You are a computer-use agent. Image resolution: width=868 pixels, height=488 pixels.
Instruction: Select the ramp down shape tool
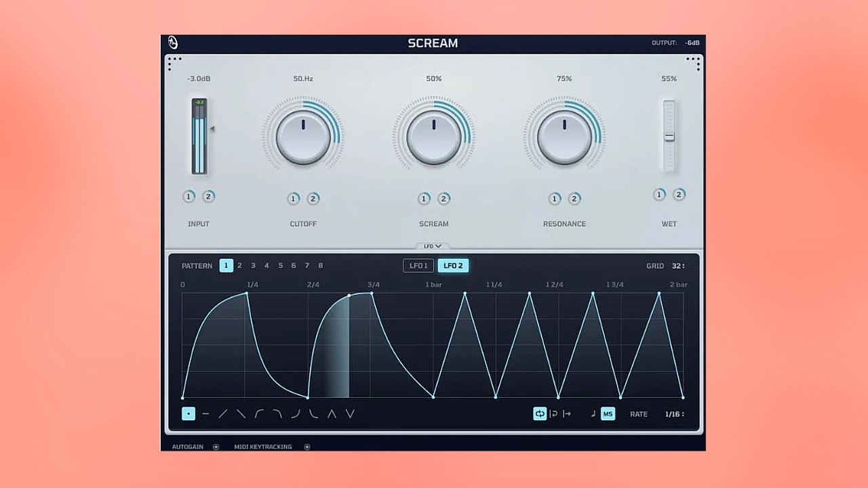241,413
